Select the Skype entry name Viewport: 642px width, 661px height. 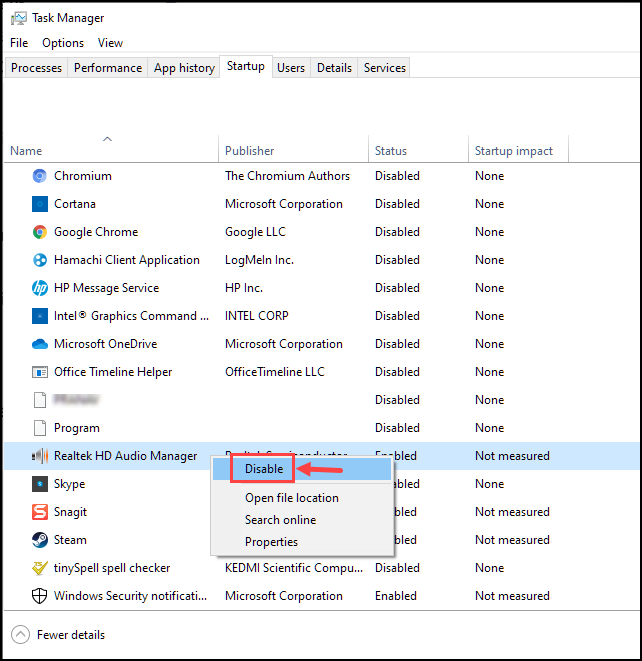coord(69,484)
